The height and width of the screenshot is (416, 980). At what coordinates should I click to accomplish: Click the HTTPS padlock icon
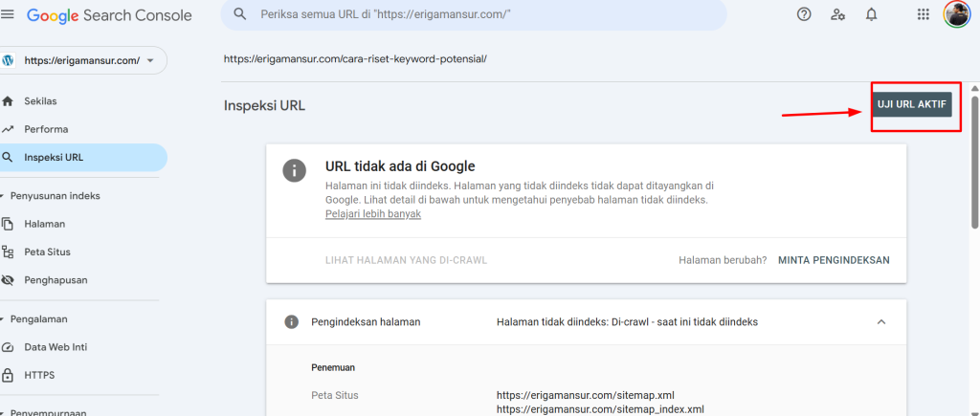point(8,376)
